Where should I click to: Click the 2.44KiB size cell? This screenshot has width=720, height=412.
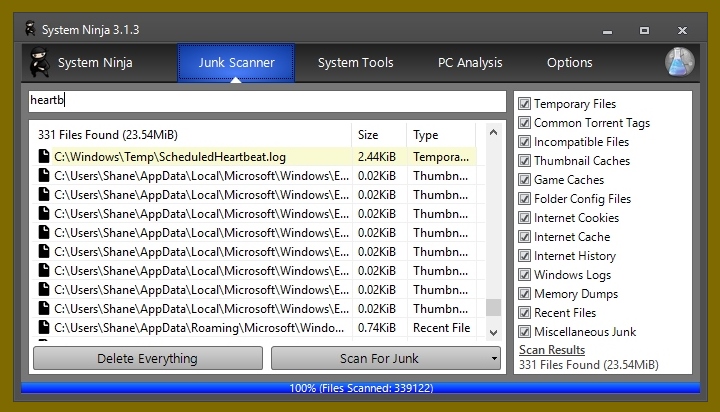point(377,157)
